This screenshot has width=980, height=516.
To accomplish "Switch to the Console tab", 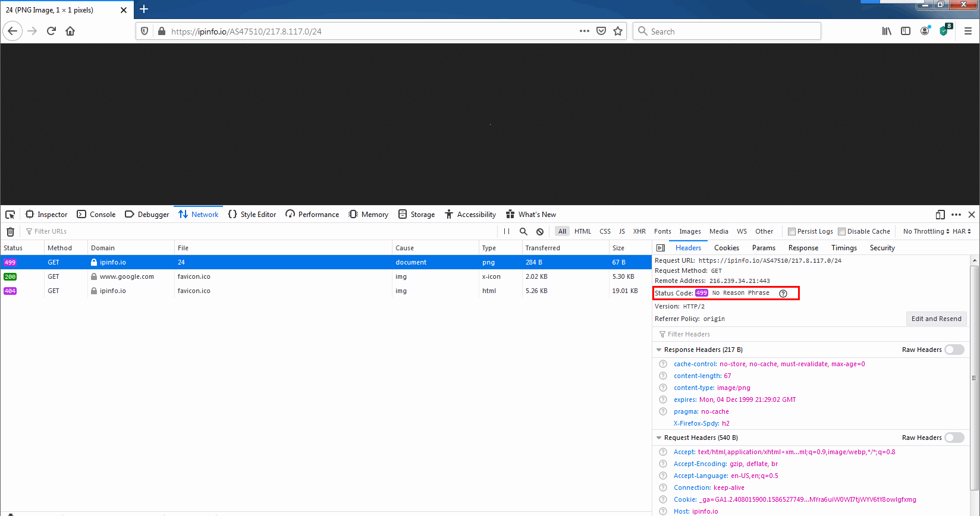I will point(96,215).
